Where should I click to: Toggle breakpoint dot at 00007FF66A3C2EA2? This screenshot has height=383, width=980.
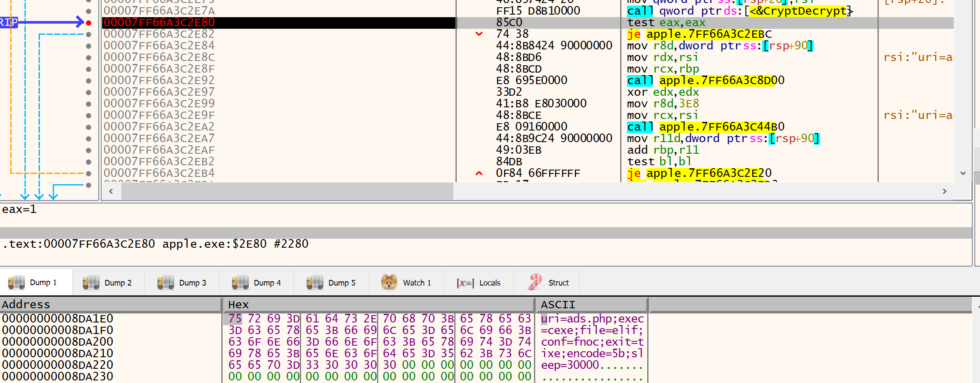(x=89, y=127)
